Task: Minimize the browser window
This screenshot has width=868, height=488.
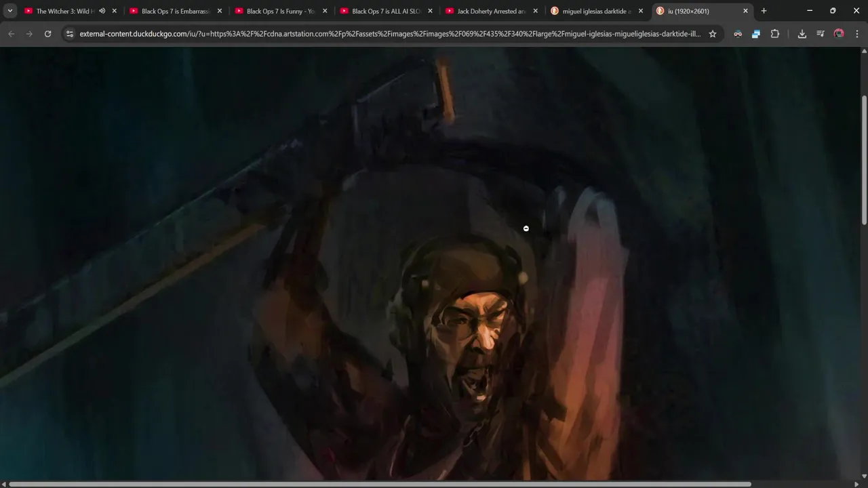Action: tap(809, 11)
